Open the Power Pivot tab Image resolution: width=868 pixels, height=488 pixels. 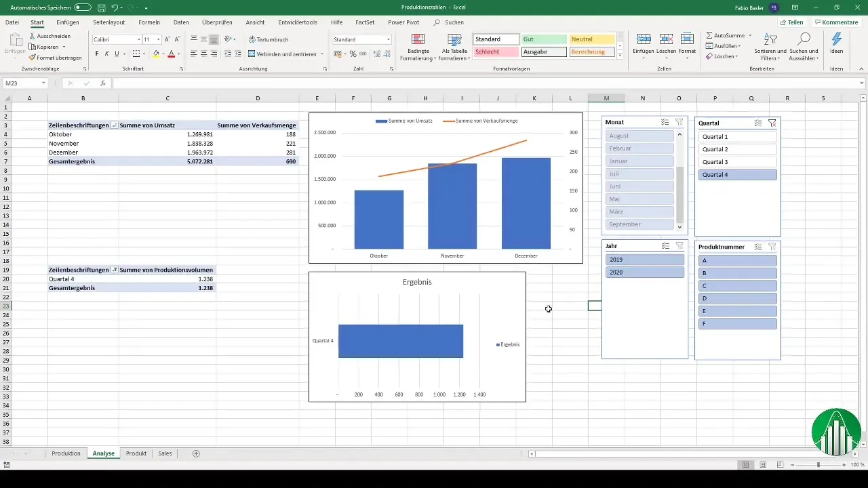[x=404, y=22]
